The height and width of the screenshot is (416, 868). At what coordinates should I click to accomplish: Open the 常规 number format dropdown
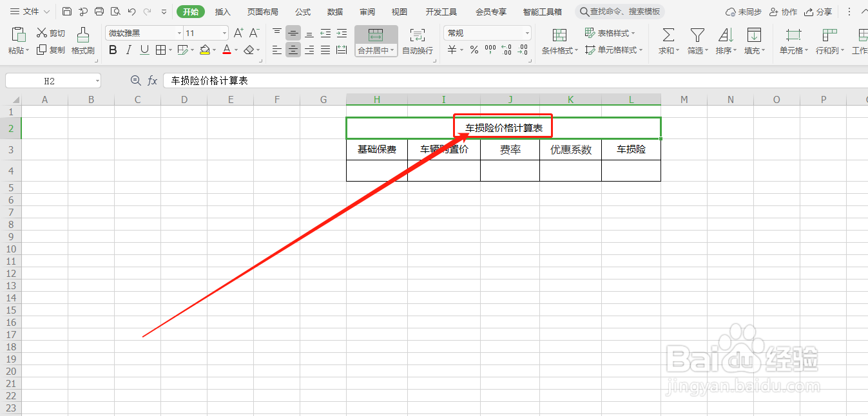[526, 32]
